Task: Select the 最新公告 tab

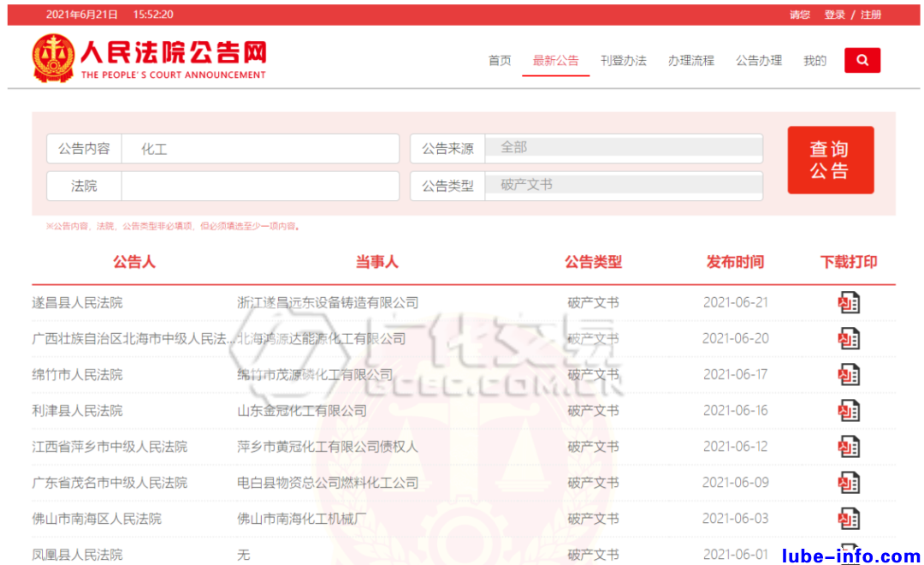Action: 555,61
